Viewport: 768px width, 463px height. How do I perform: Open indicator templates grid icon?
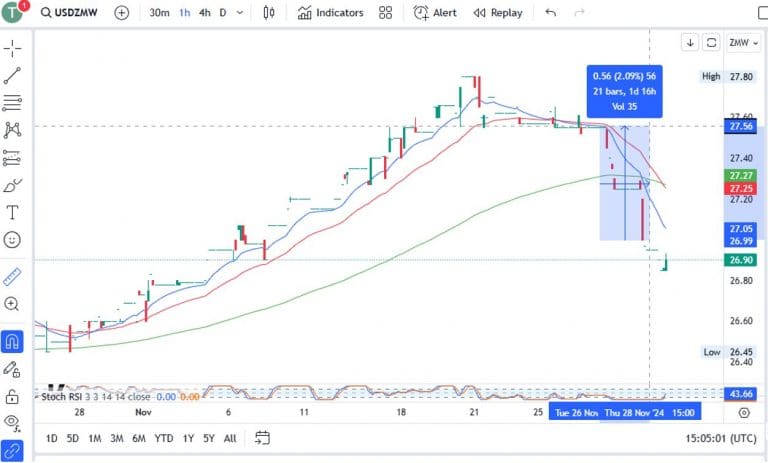pyautogui.click(x=385, y=13)
